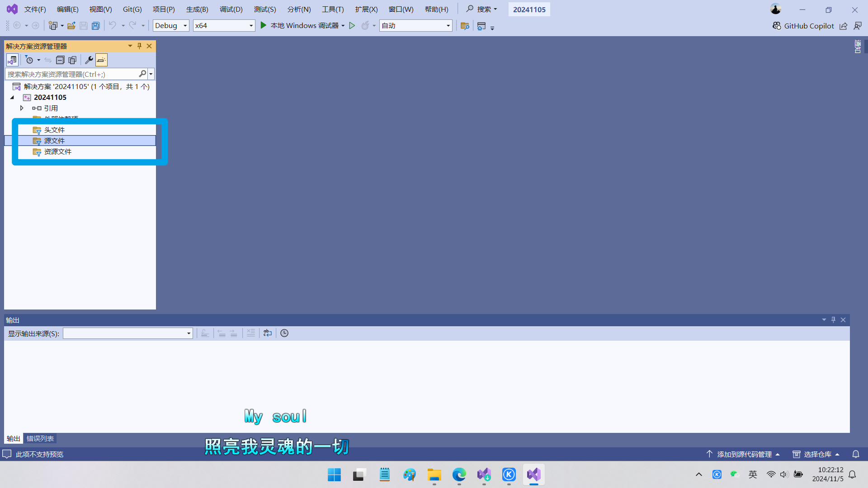This screenshot has width=868, height=488.
Task: Collapse all items in Solution Explorer
Action: point(60,60)
